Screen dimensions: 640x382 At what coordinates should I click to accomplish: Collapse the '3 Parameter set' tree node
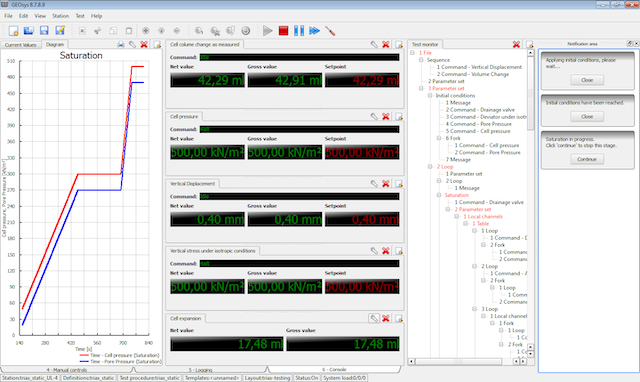(421, 88)
